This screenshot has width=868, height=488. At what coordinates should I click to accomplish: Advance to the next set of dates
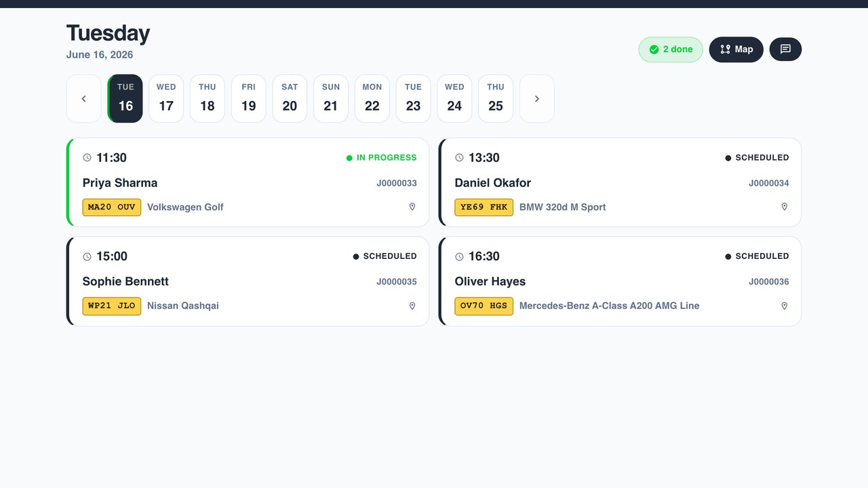(x=537, y=98)
